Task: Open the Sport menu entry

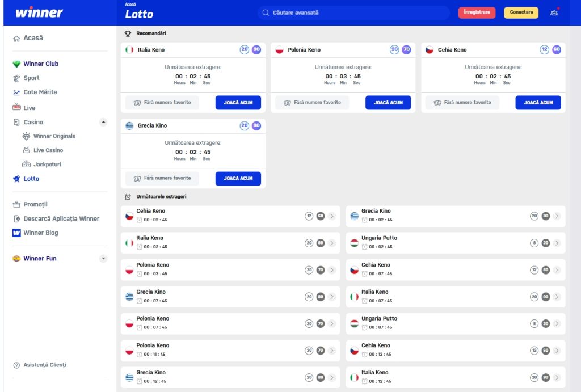Action: (32, 78)
